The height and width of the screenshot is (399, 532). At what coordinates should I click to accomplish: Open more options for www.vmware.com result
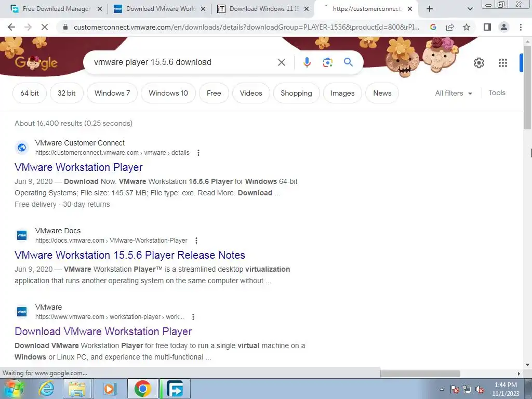click(193, 317)
